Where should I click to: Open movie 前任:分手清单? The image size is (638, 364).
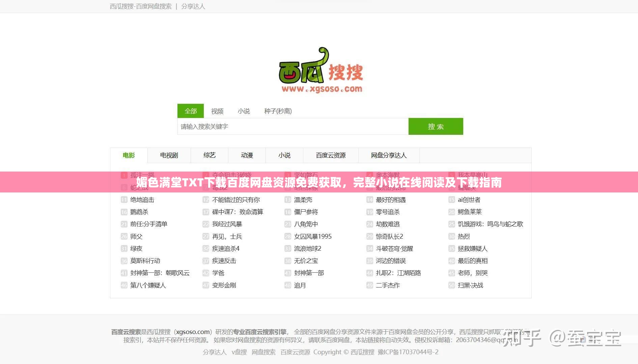pos(148,224)
